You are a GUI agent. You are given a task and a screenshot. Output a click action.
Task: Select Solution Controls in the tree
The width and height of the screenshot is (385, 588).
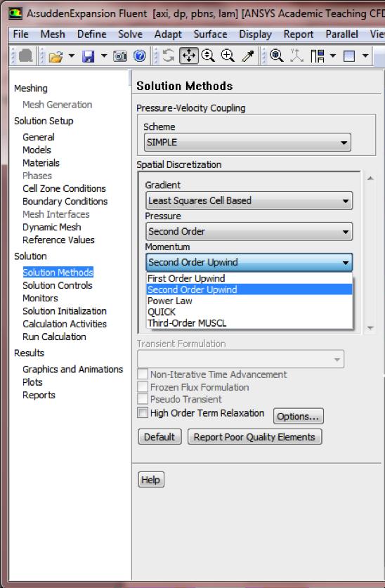pos(58,285)
